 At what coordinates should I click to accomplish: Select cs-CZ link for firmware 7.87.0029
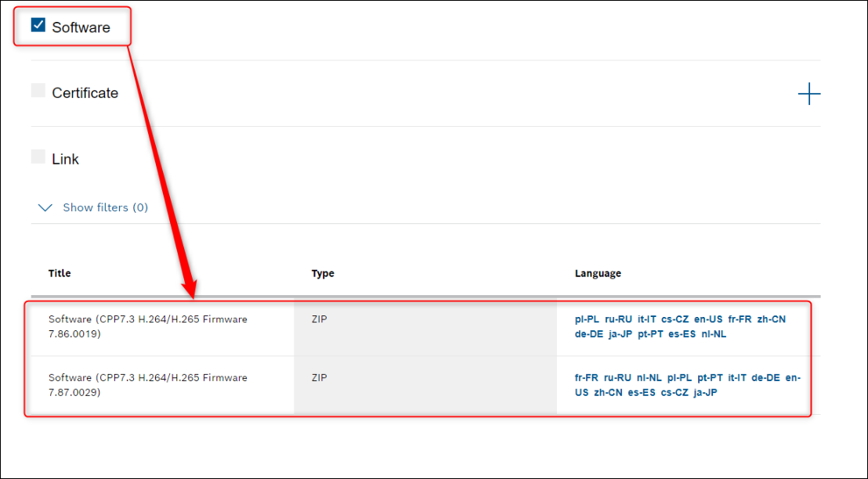click(674, 392)
